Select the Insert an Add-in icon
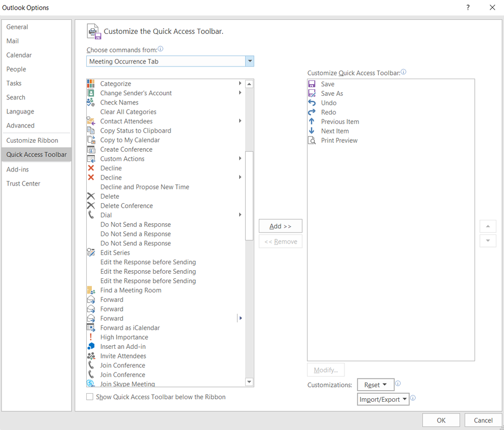Screen dimensions: 504x430 [91, 346]
